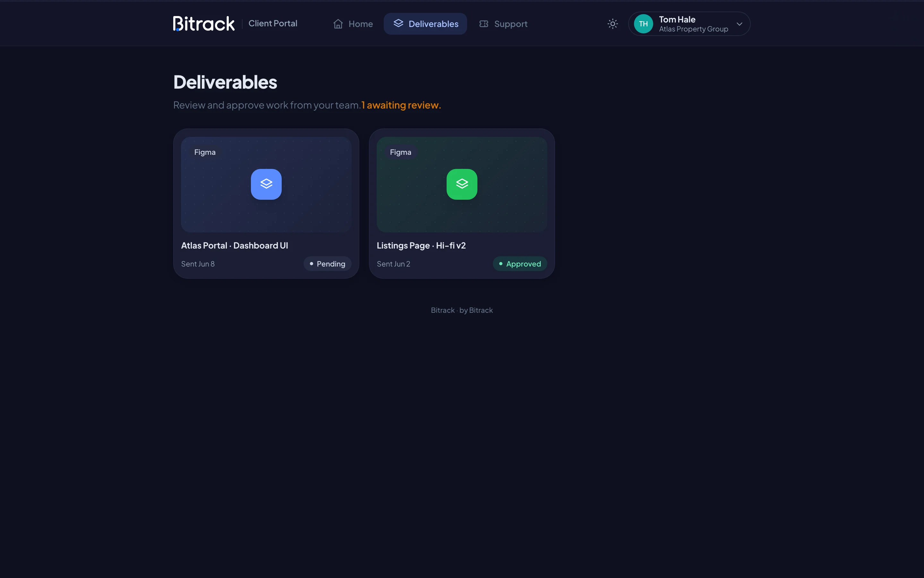Click the Pending status badge
The width and height of the screenshot is (924, 578).
(327, 264)
